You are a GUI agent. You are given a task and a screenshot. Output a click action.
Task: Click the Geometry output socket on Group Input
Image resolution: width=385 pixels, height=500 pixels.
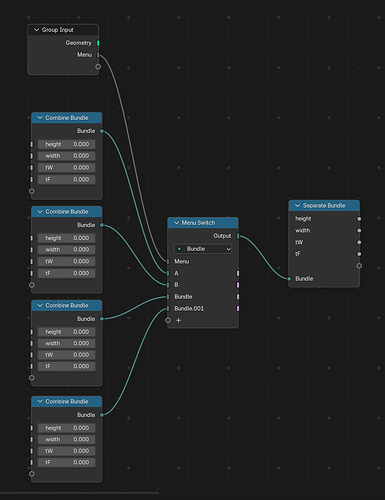coord(98,43)
